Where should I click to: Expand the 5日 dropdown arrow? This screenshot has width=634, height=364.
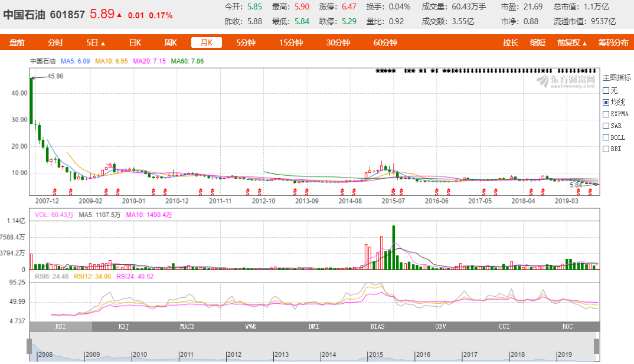point(103,43)
